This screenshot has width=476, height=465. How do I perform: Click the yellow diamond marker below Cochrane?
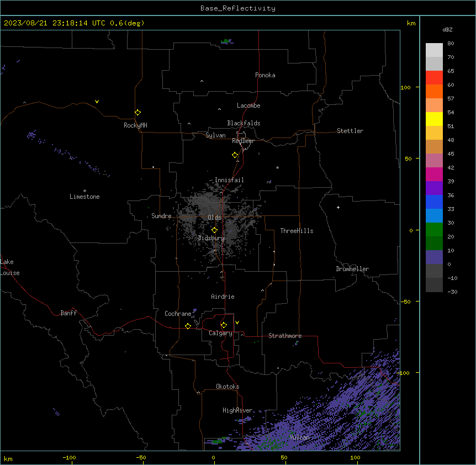188,326
